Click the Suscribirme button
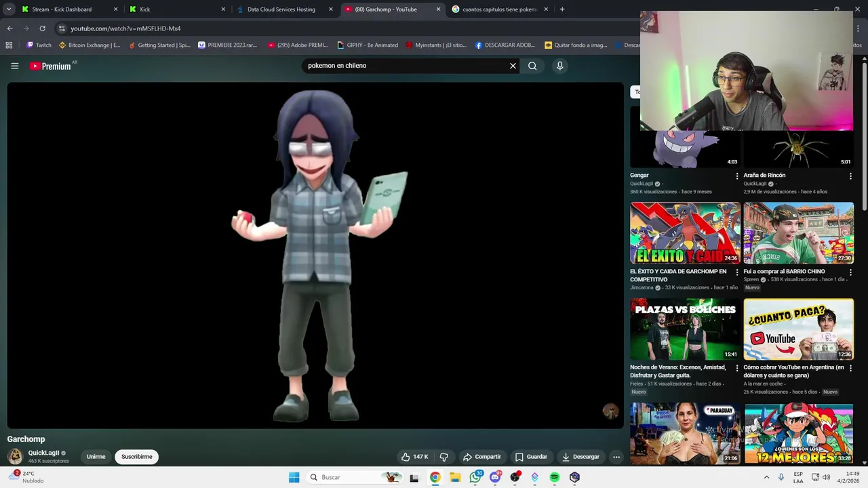 coord(137,457)
